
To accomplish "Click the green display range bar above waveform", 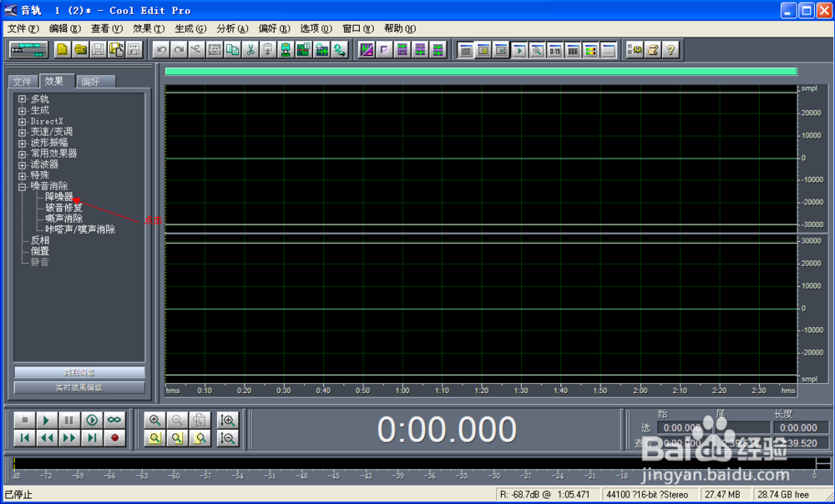I will point(481,71).
